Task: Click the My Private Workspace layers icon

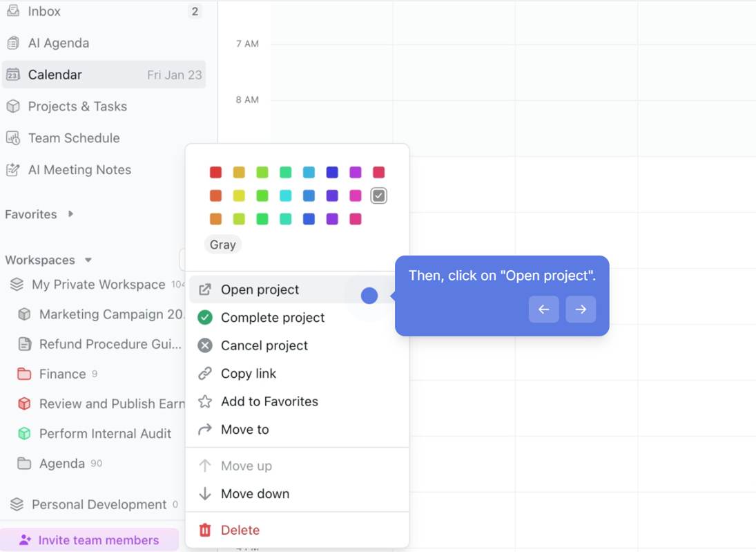Action: pyautogui.click(x=17, y=284)
